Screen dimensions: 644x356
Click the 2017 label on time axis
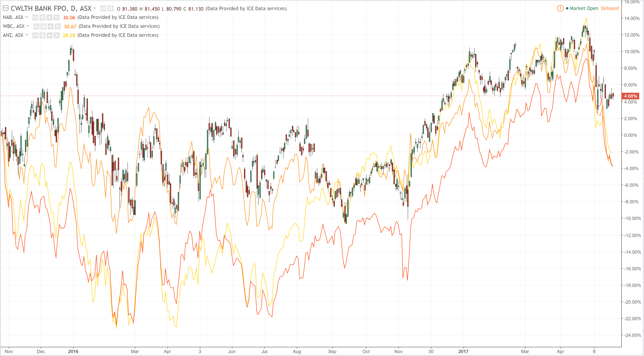(x=463, y=351)
